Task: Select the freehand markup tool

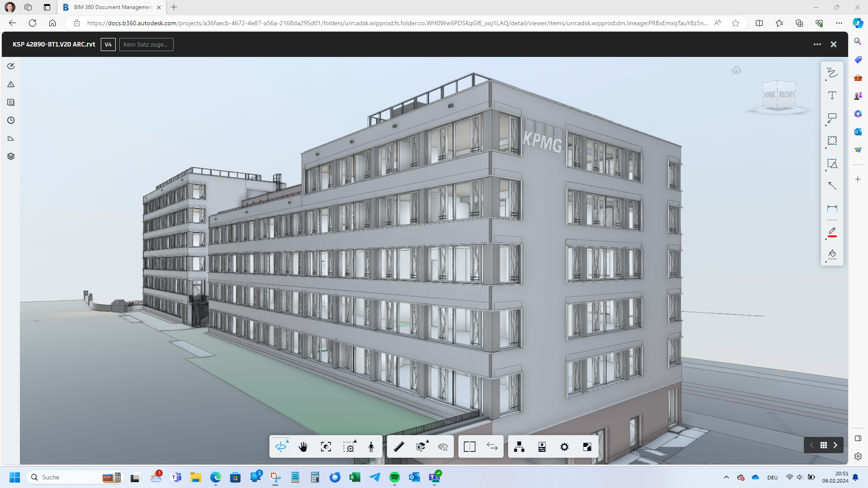Action: pyautogui.click(x=832, y=73)
